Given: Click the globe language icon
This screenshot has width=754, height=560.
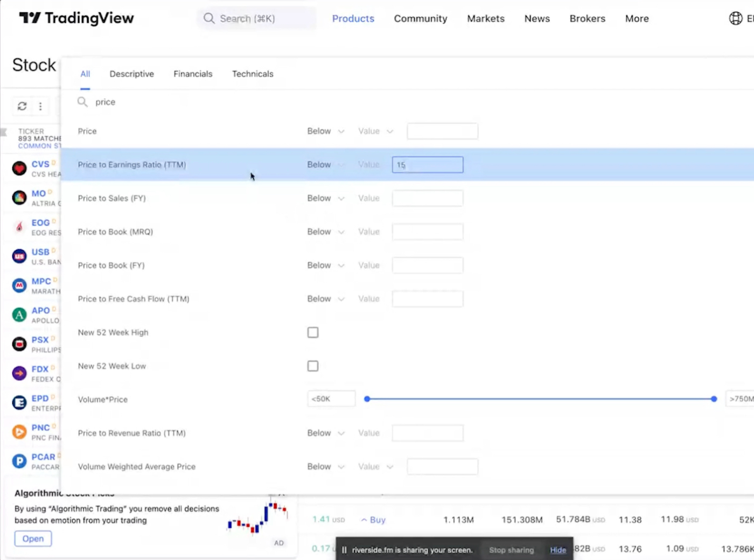Looking at the screenshot, I should pyautogui.click(x=735, y=18).
